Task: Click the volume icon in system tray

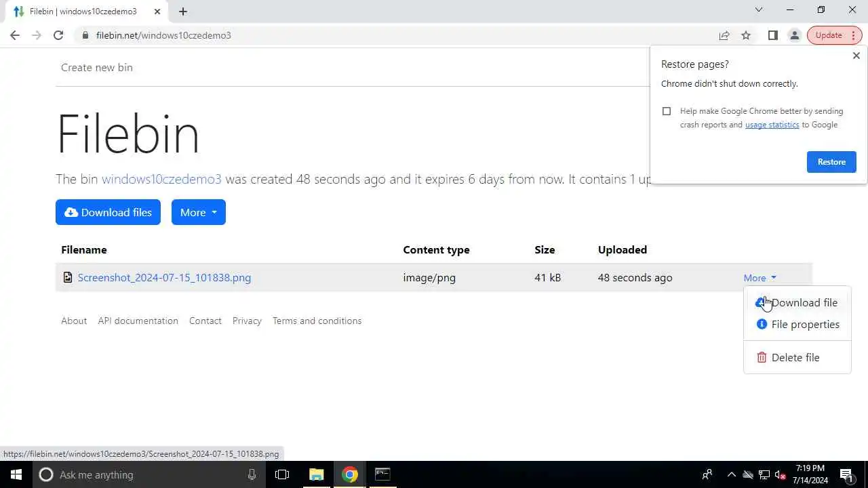Action: click(781, 474)
